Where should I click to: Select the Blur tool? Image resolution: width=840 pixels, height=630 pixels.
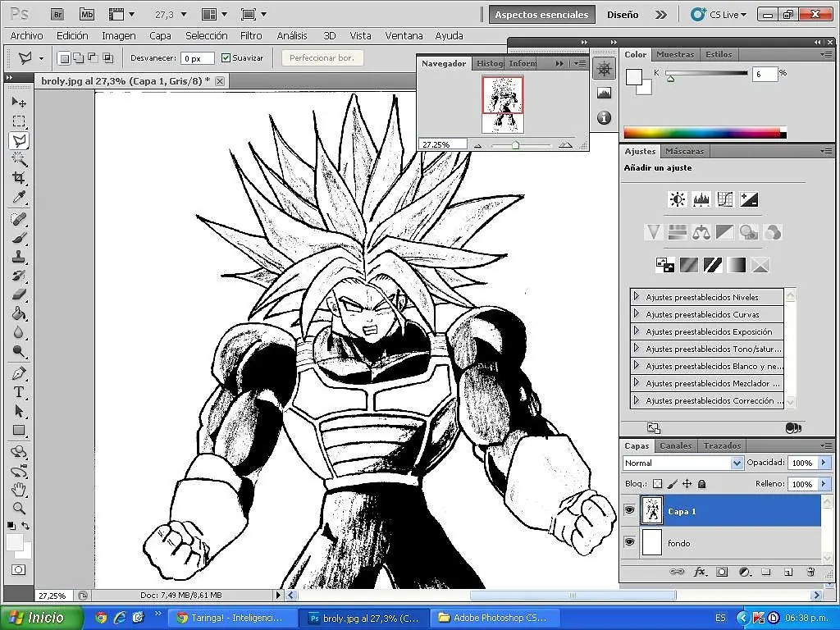click(19, 332)
